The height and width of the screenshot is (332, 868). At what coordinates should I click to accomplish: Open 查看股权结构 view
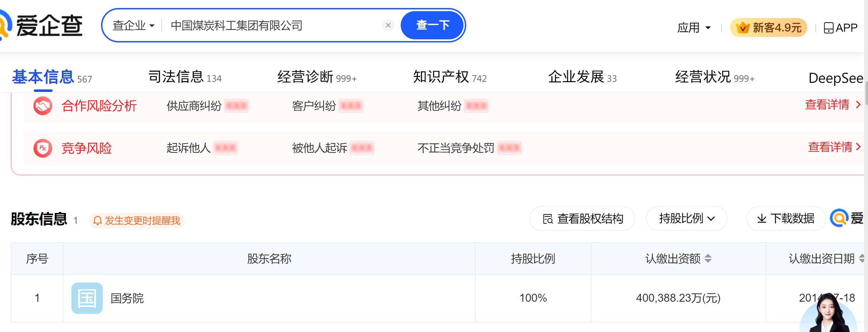click(x=582, y=219)
